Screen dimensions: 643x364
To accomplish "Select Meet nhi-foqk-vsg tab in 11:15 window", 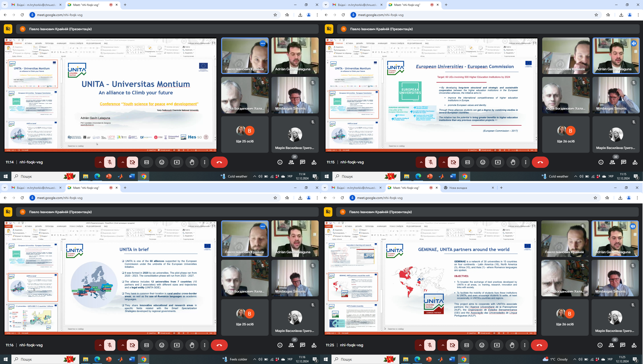I will (414, 5).
